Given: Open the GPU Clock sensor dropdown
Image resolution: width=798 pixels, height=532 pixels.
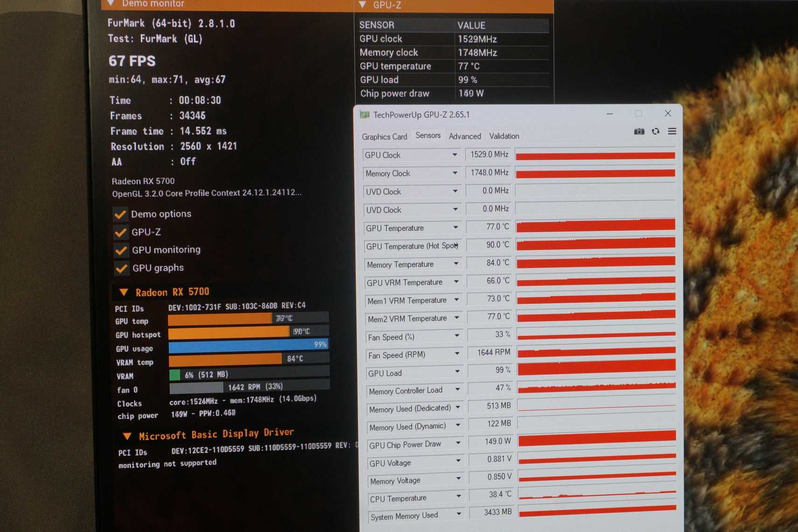Looking at the screenshot, I should point(455,154).
